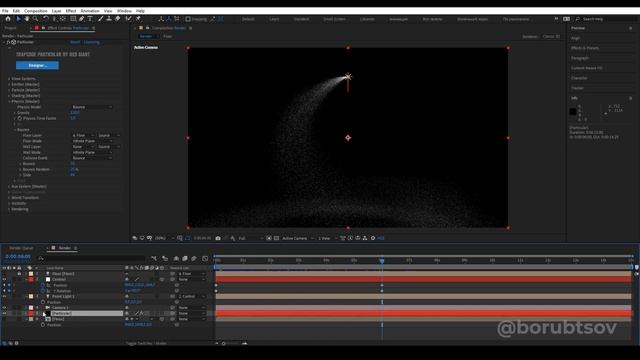Open the Collision Event dropdown
The height and width of the screenshot is (360, 640).
(92, 158)
